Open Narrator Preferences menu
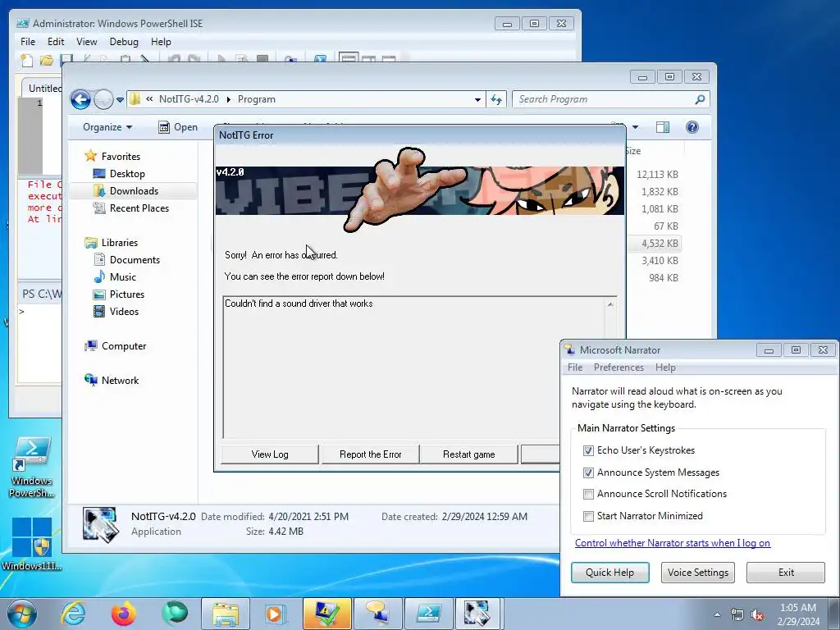Image resolution: width=840 pixels, height=630 pixels. click(x=619, y=367)
